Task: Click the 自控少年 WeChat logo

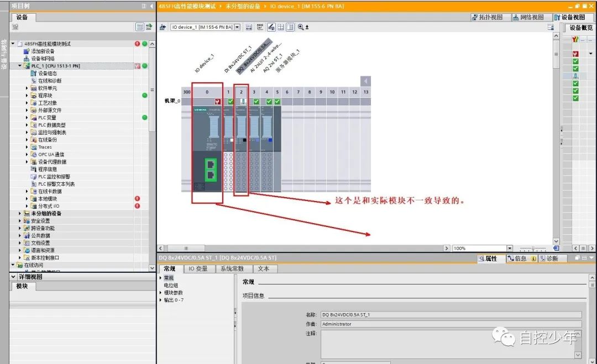Action: (x=504, y=337)
